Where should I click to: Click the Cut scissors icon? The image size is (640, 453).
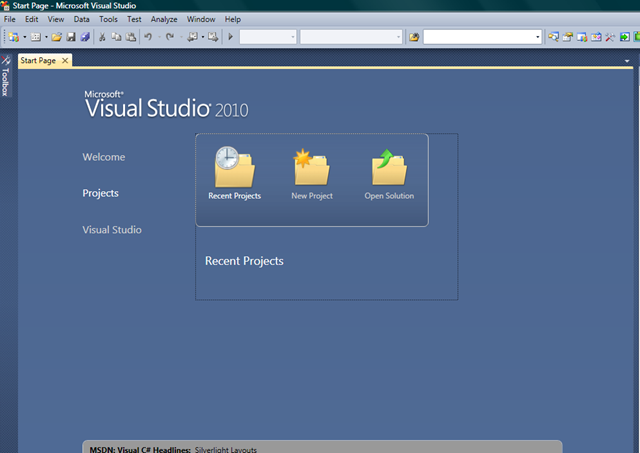[x=102, y=37]
